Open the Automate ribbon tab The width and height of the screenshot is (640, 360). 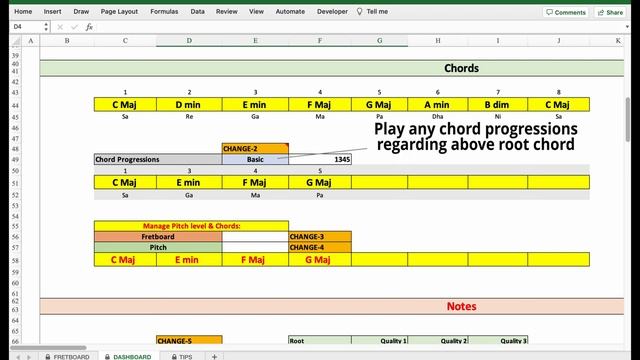[x=290, y=11]
